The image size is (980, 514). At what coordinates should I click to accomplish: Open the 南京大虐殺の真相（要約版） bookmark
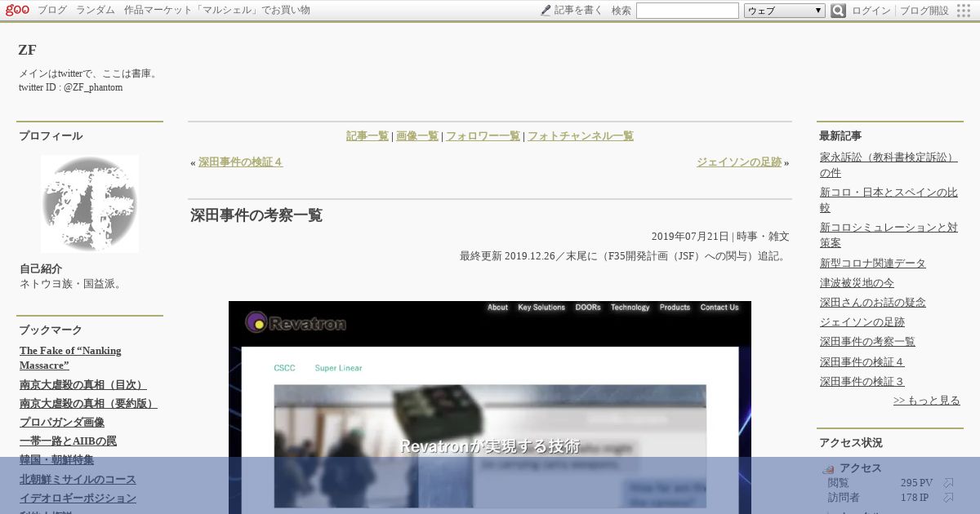point(88,404)
